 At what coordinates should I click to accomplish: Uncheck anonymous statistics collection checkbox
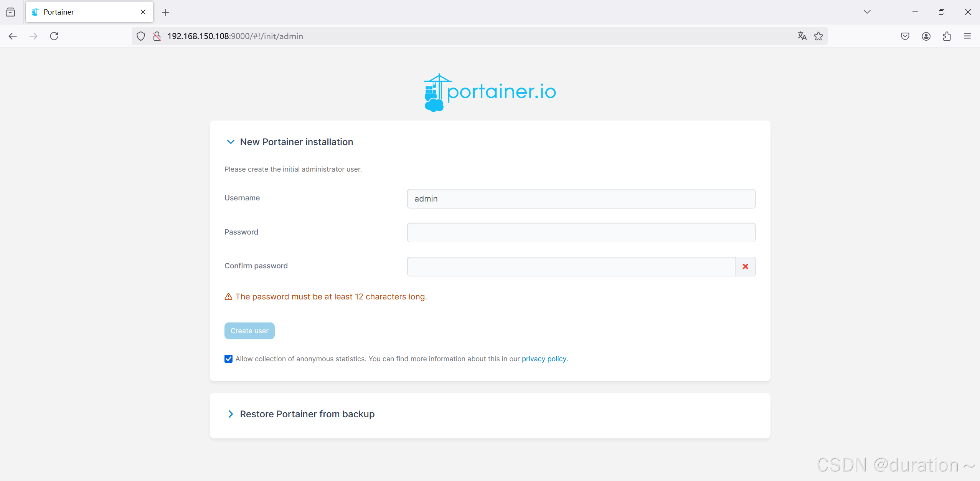(228, 359)
